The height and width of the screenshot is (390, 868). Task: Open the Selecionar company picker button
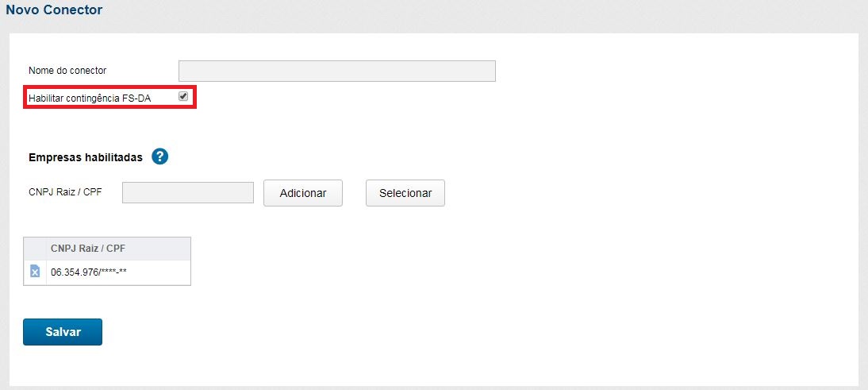pos(405,193)
